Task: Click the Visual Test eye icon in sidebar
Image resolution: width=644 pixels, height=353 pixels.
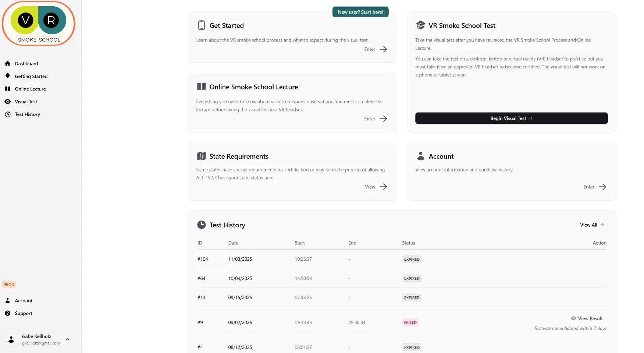Action: (x=8, y=101)
